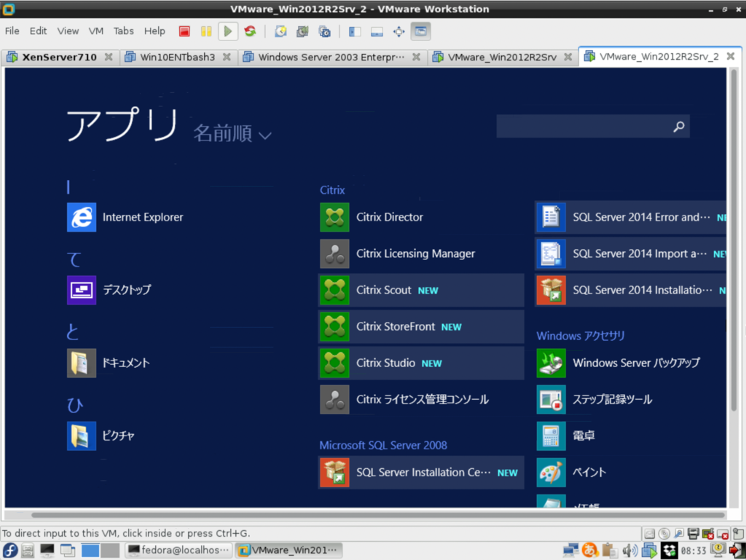Image resolution: width=746 pixels, height=560 pixels.
Task: Launch Citrix Scout
Action: [x=421, y=290]
